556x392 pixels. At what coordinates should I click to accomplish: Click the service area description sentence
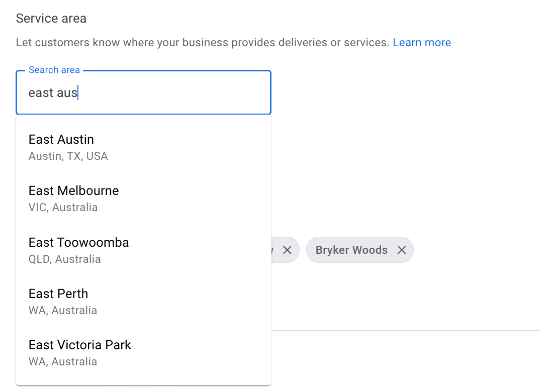coord(203,43)
